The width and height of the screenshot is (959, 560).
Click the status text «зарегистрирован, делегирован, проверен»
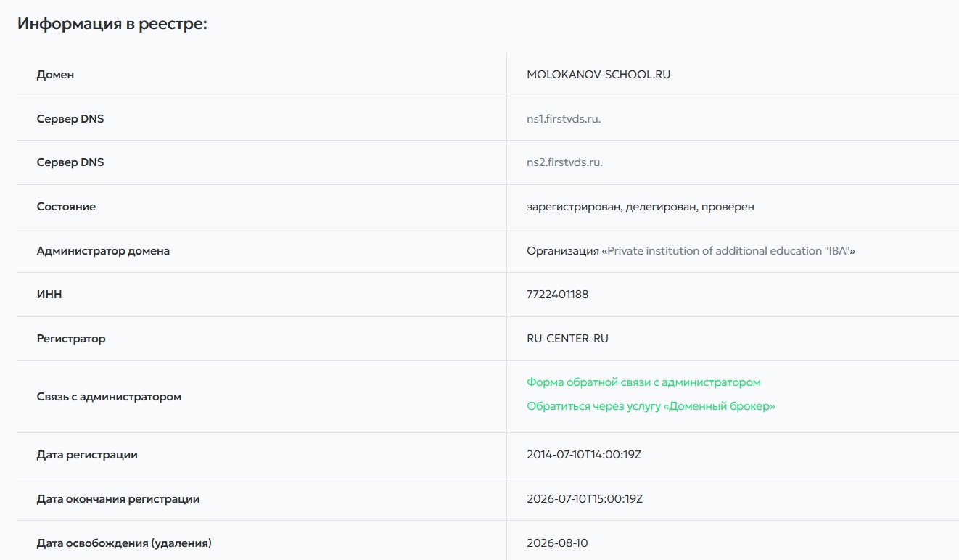[640, 207]
